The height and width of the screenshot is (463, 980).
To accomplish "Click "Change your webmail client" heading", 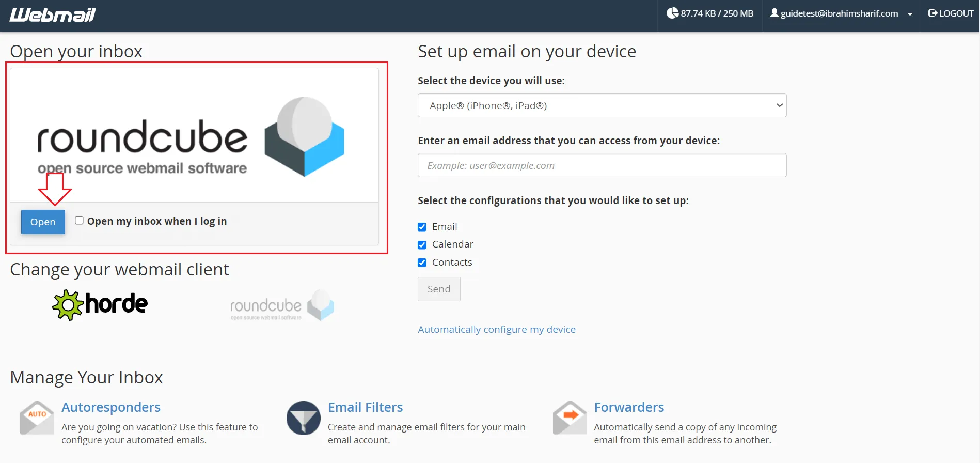I will (x=119, y=269).
